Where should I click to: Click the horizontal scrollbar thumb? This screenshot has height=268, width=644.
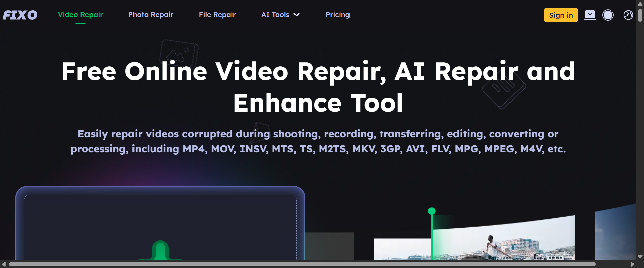[x=302, y=264]
